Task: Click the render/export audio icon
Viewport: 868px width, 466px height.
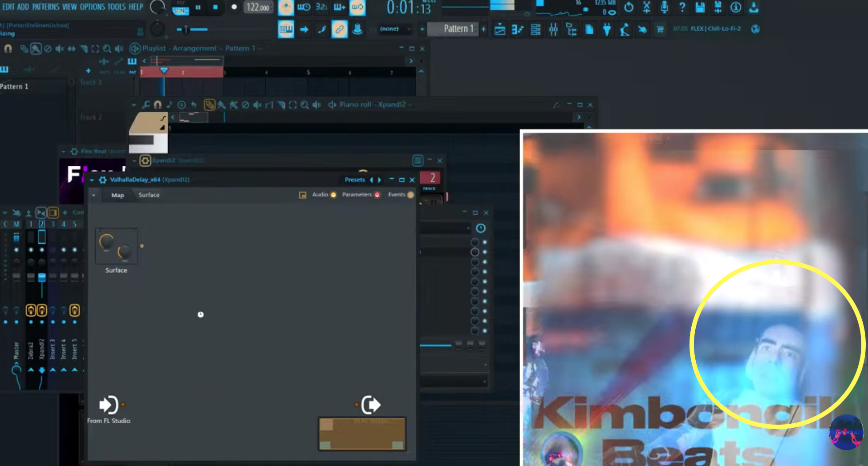Action: click(x=718, y=7)
